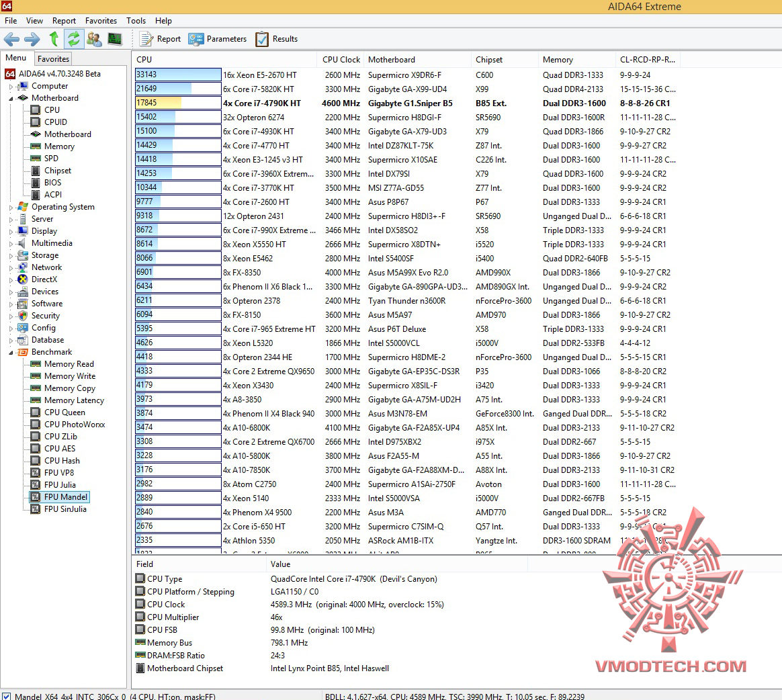Select the 32x Opteron 6274 row

[x=406, y=117]
